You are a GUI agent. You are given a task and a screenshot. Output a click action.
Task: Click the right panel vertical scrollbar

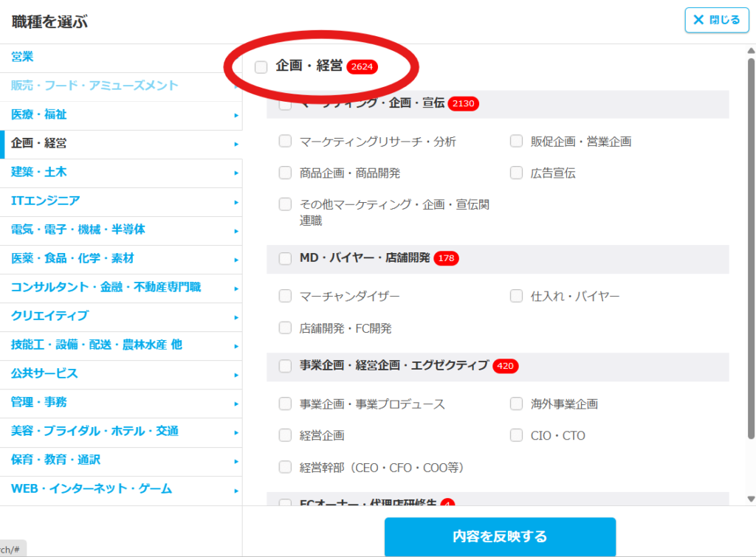coord(751,243)
